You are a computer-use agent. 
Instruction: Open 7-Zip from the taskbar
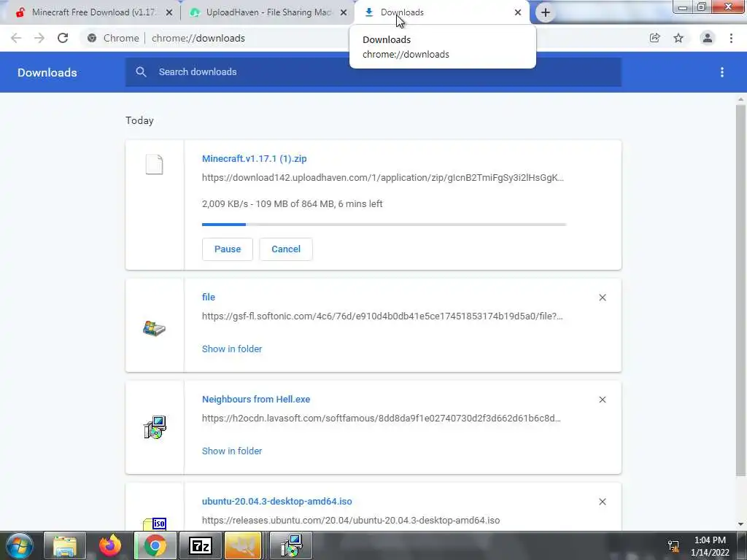[200, 545]
